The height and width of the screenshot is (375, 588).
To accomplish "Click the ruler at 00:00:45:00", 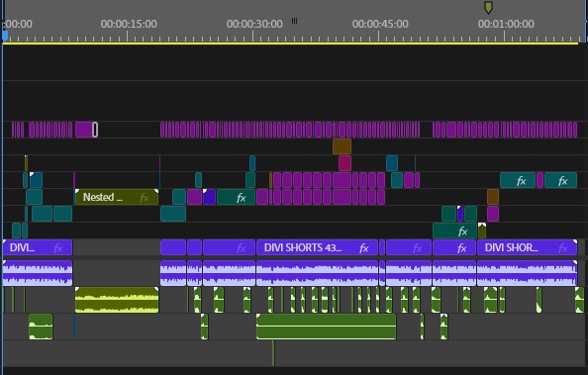I will tap(380, 24).
